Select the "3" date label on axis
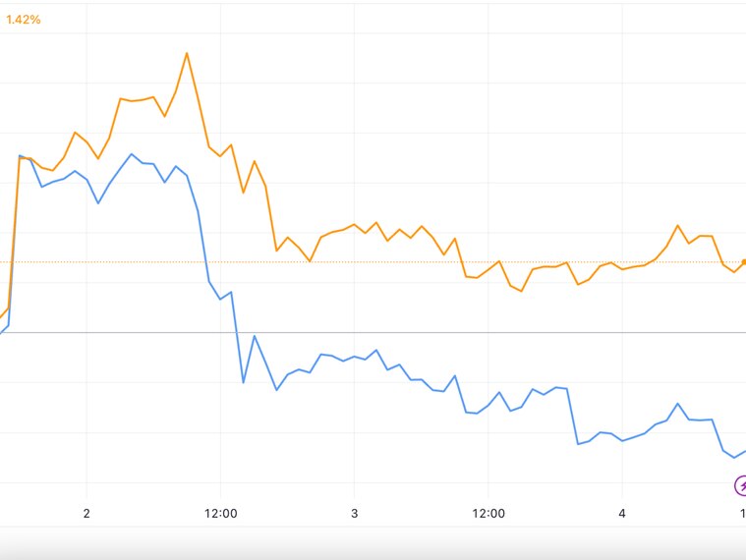Screen dimensions: 746x560 point(354,514)
